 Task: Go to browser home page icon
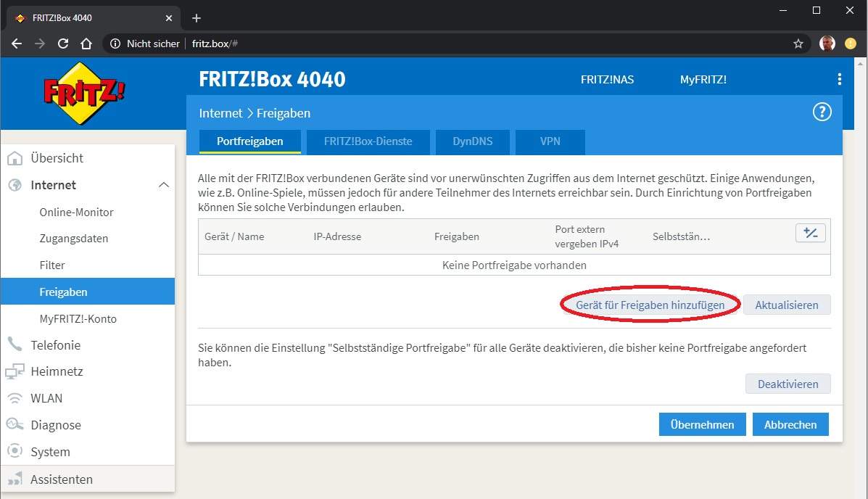[86, 44]
